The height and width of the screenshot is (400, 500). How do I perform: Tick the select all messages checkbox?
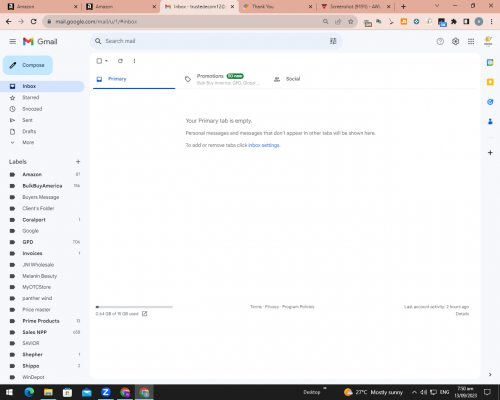point(99,61)
